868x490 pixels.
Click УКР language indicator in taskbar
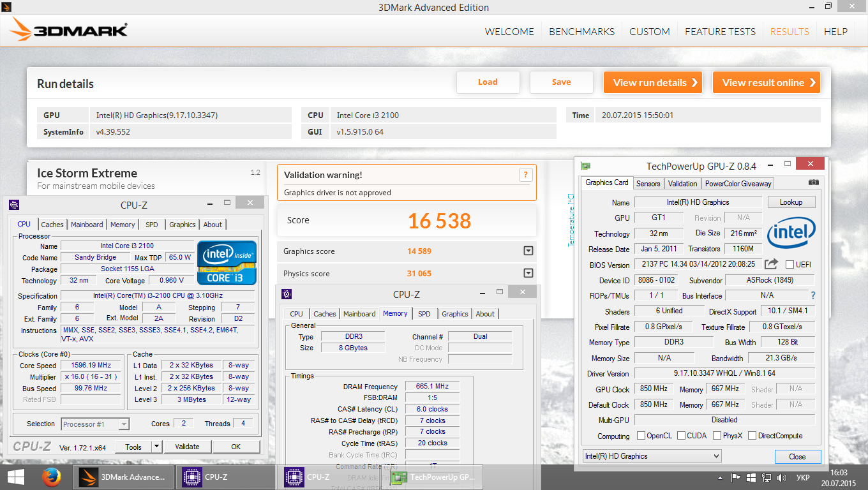click(x=804, y=477)
